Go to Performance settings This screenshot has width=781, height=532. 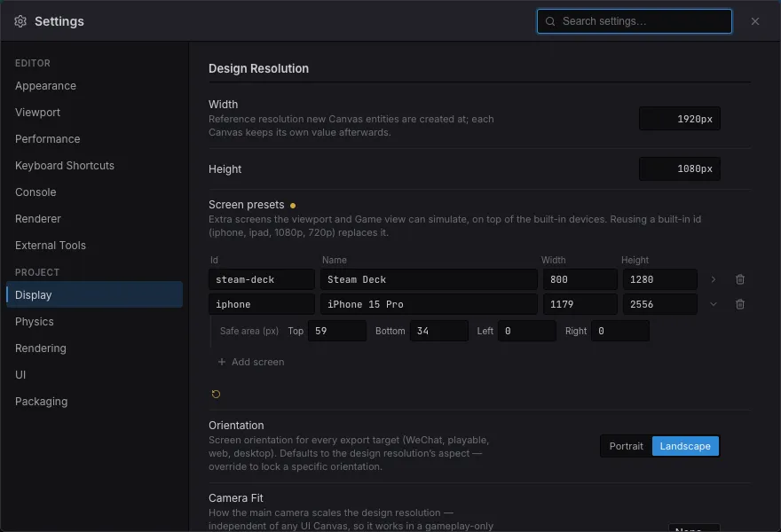tap(94, 139)
